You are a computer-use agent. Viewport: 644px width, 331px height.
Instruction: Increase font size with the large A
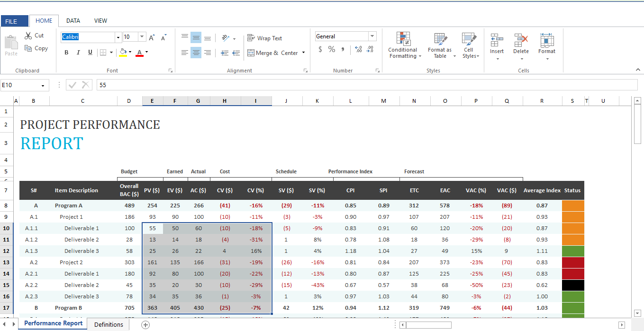point(152,37)
